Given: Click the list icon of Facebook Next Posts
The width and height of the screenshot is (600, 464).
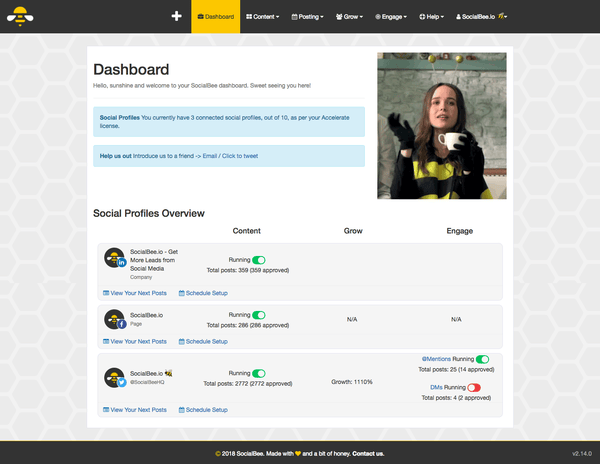Looking at the screenshot, I should pyautogui.click(x=106, y=341).
